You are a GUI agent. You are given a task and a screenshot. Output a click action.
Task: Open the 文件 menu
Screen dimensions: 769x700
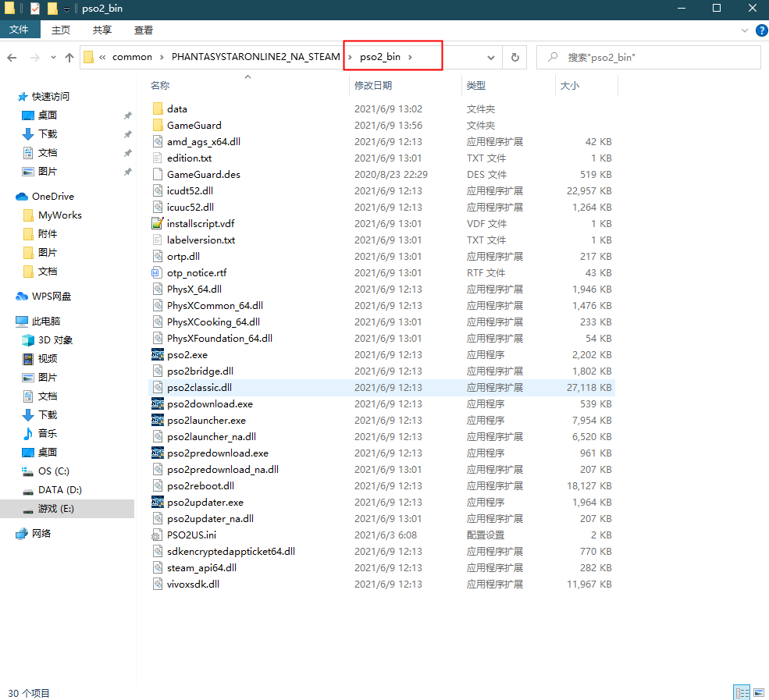[x=19, y=30]
